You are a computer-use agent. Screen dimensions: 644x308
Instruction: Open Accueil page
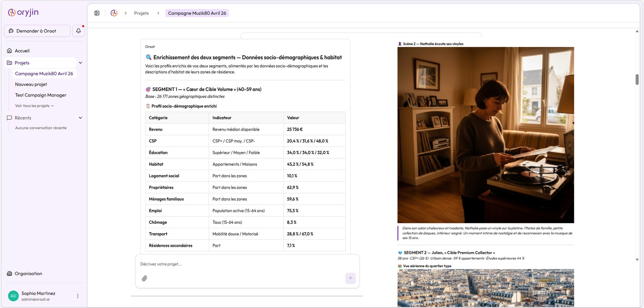pyautogui.click(x=22, y=51)
